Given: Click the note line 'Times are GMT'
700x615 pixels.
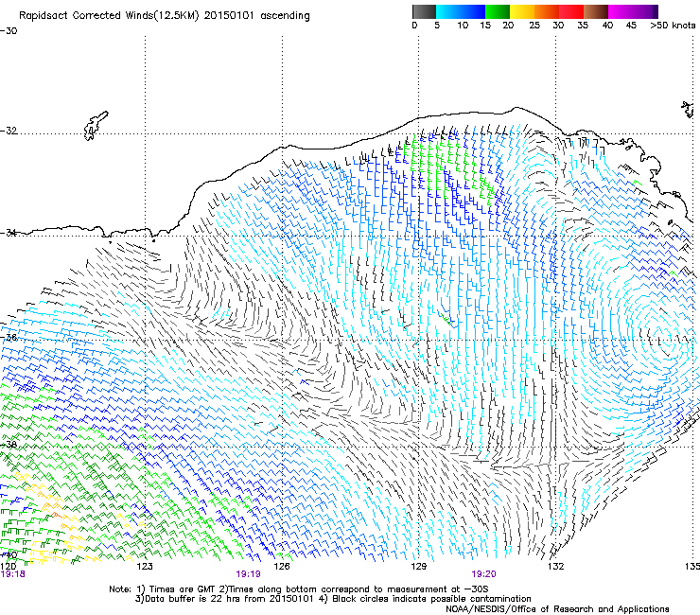Looking at the screenshot, I should point(184,589).
